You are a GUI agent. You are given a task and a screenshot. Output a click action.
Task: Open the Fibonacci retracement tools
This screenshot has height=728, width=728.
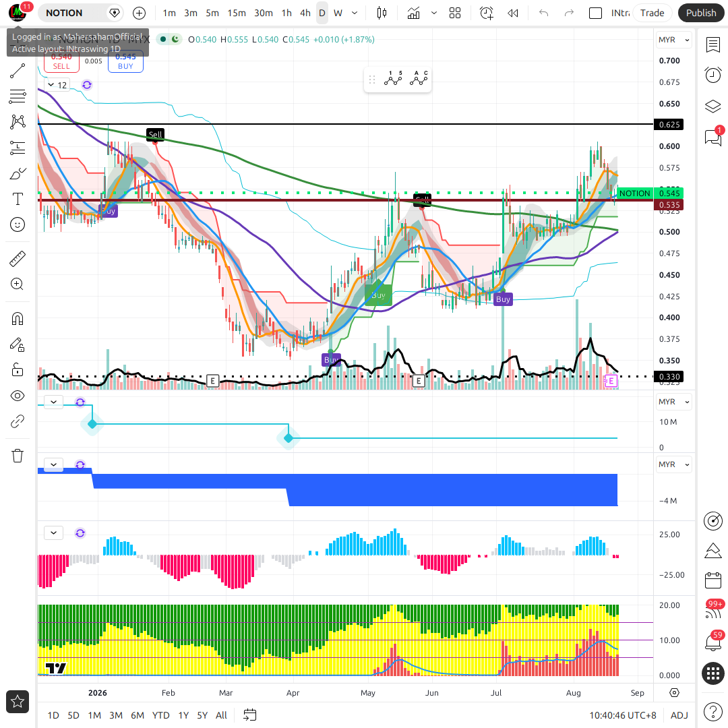tap(17, 96)
